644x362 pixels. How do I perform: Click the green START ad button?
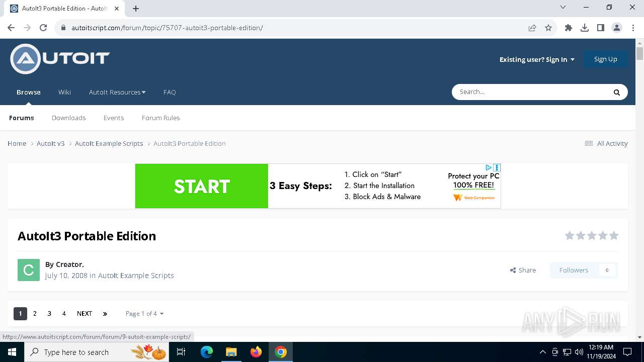click(202, 186)
